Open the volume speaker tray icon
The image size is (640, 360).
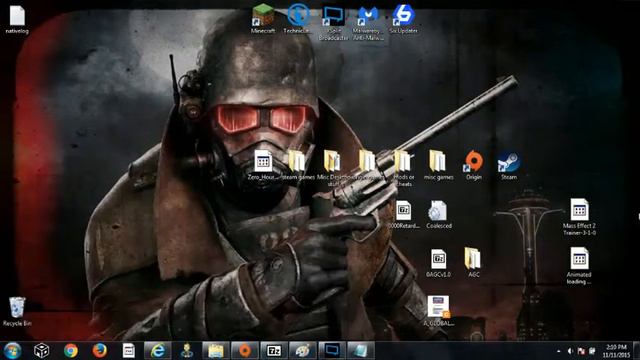570,351
